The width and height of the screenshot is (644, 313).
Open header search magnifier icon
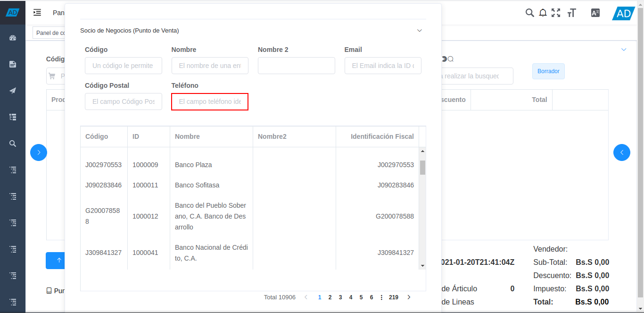pos(530,13)
